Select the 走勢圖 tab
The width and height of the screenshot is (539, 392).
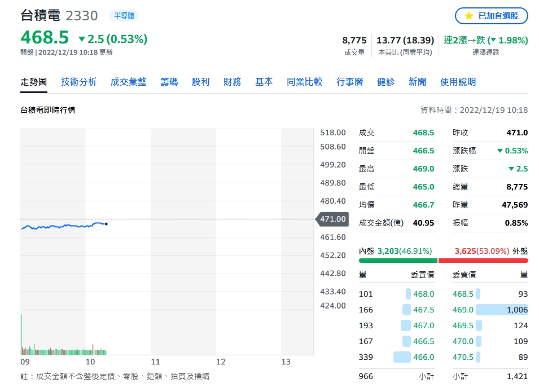33,82
